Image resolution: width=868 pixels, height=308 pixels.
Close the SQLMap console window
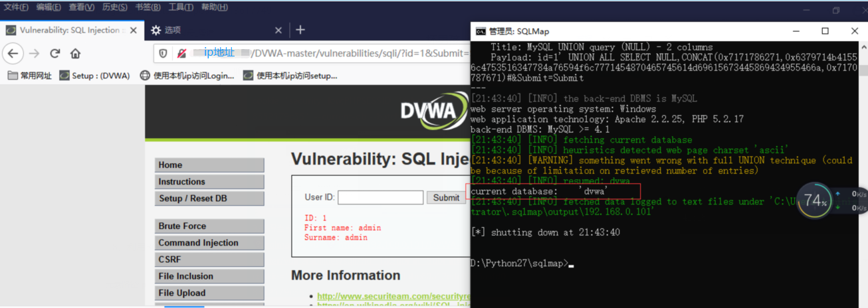pyautogui.click(x=854, y=31)
